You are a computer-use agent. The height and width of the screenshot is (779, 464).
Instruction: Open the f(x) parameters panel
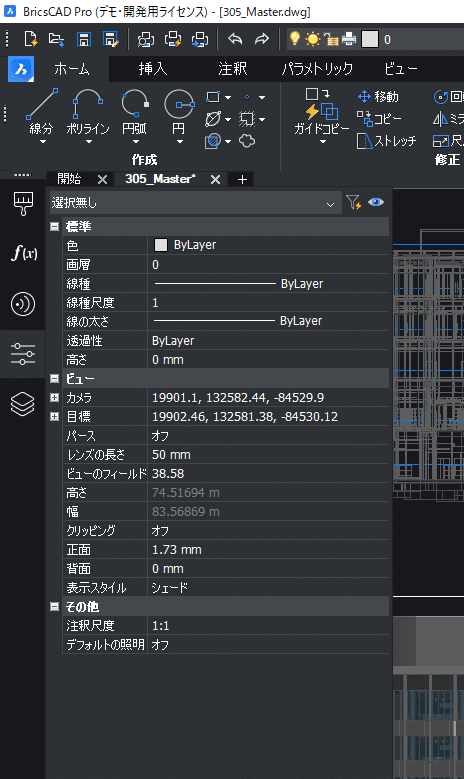click(23, 253)
